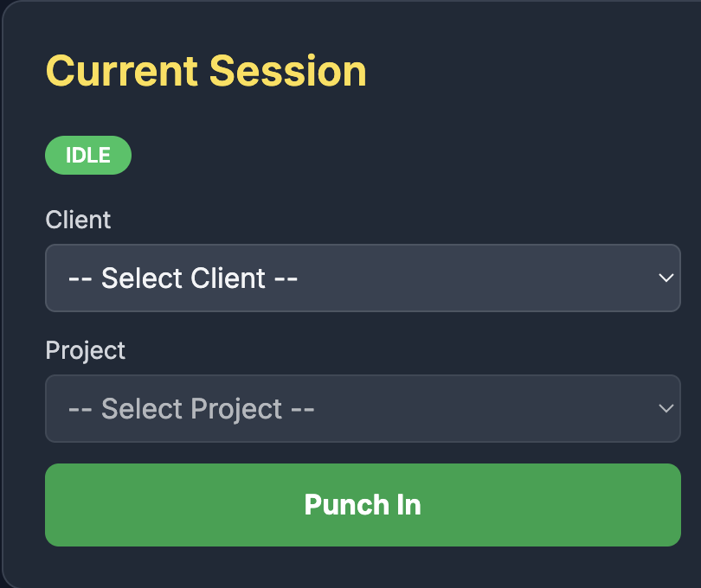701x588 pixels.
Task: Click the green IDLE status badge
Action: (88, 156)
